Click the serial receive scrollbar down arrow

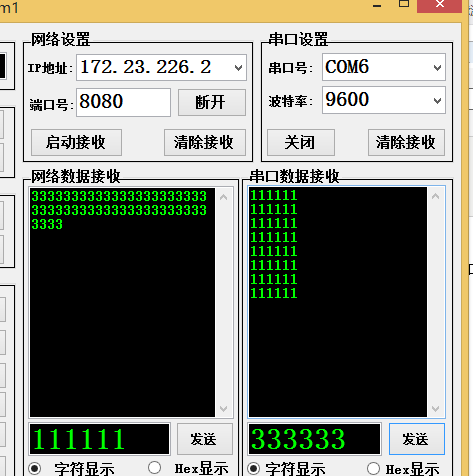(435, 408)
